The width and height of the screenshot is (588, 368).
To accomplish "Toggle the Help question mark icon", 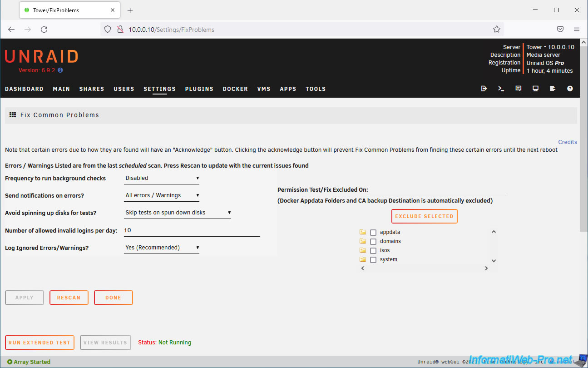I will [x=570, y=89].
